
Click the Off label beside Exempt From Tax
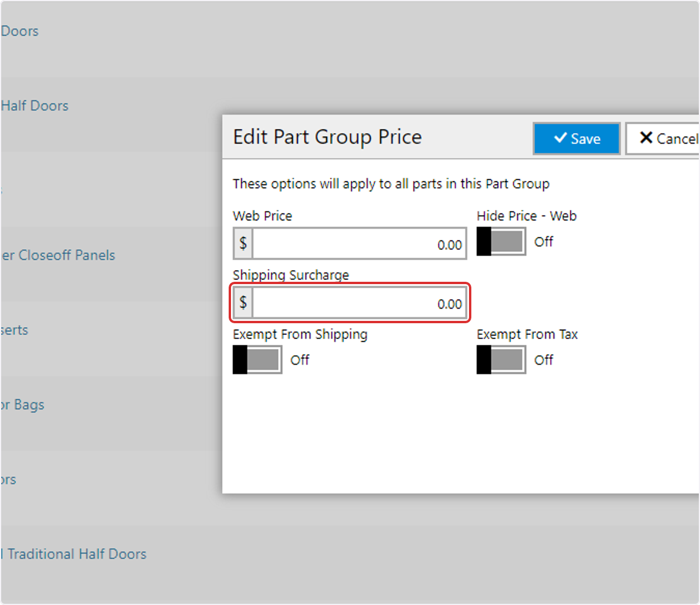point(544,360)
